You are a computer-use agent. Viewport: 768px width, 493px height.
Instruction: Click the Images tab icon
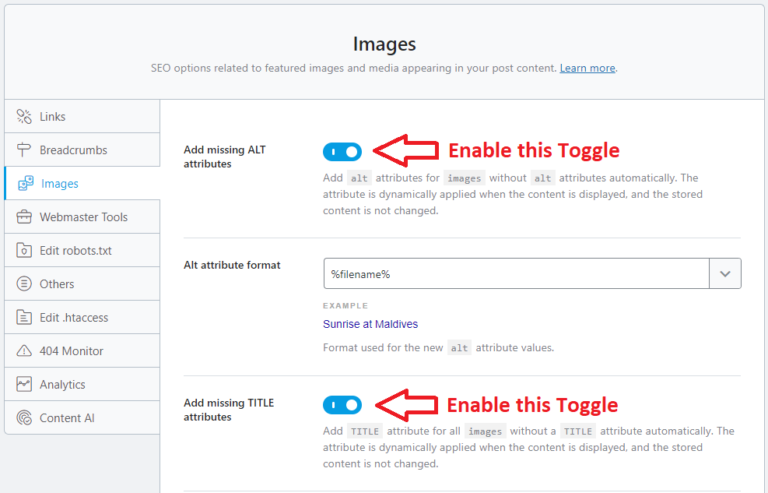25,184
